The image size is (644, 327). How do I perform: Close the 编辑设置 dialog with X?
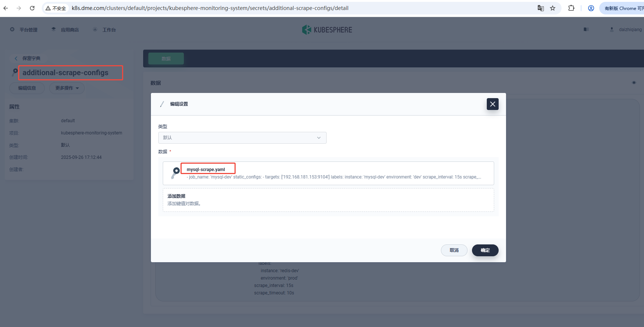click(x=492, y=104)
